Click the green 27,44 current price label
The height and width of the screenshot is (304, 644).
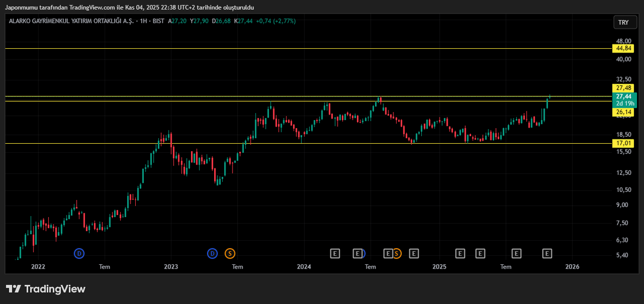pyautogui.click(x=623, y=96)
